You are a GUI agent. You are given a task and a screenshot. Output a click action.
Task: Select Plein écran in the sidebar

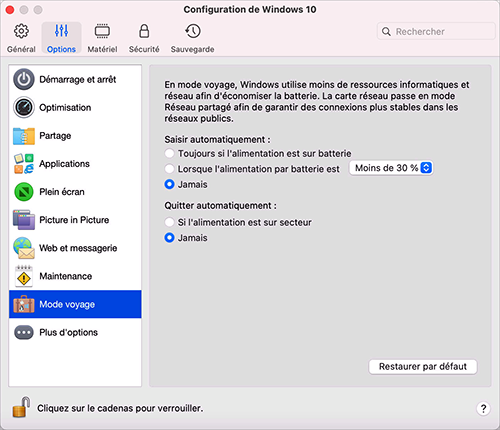[x=75, y=192]
